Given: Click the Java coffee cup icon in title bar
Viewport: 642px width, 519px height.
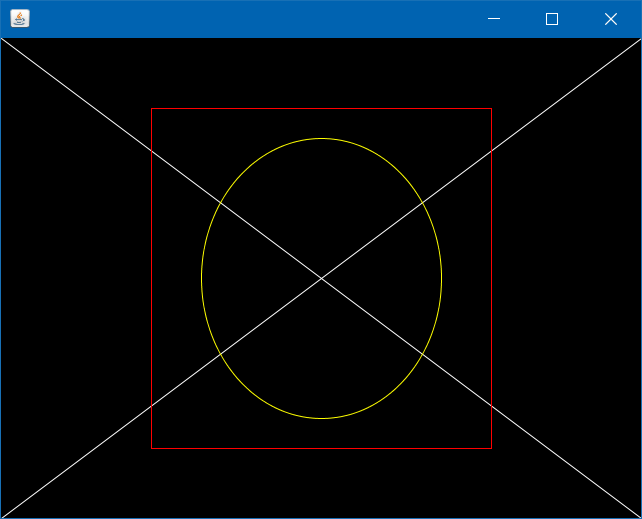Looking at the screenshot, I should tap(19, 18).
